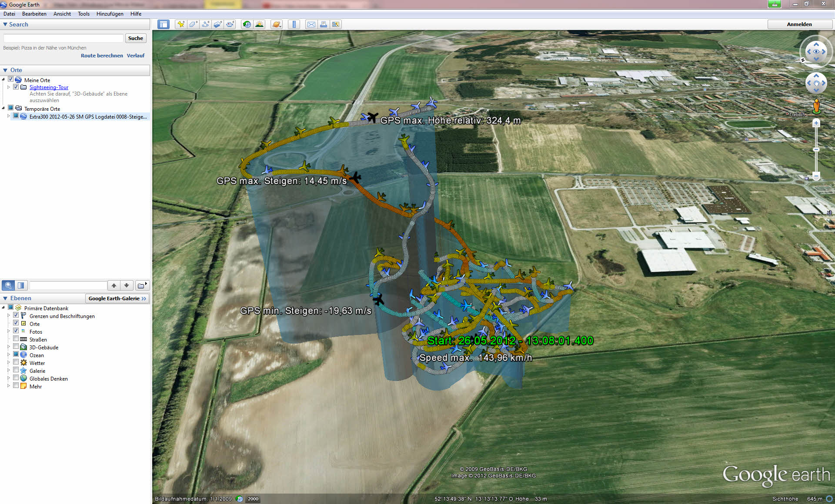Expand Mehr layer node
The width and height of the screenshot is (835, 504).
coord(9,386)
